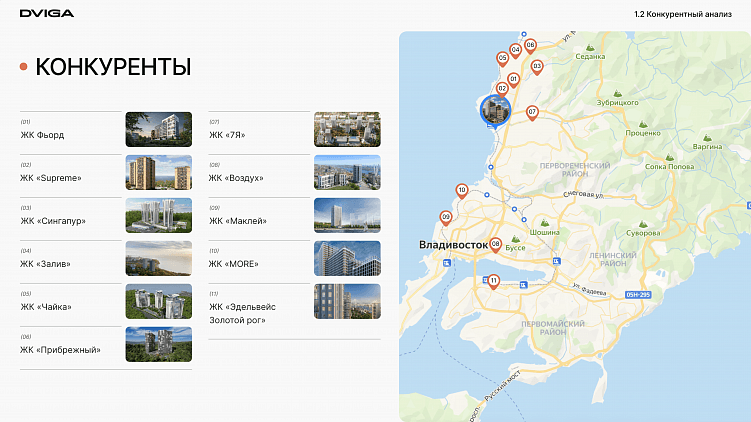
Task: Click the 05H-295 road badge
Action: tap(638, 295)
